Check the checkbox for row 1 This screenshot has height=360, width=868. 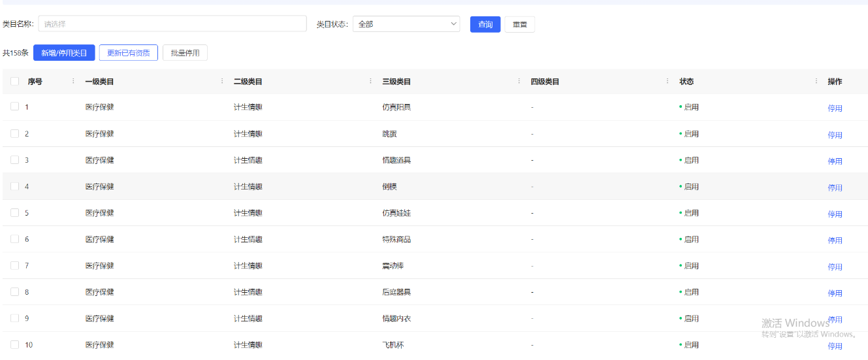pos(15,106)
